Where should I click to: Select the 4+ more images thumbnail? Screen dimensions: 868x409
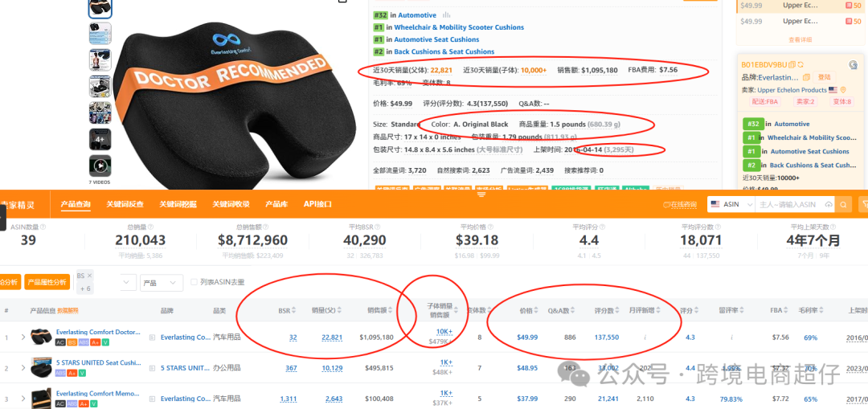click(x=100, y=140)
